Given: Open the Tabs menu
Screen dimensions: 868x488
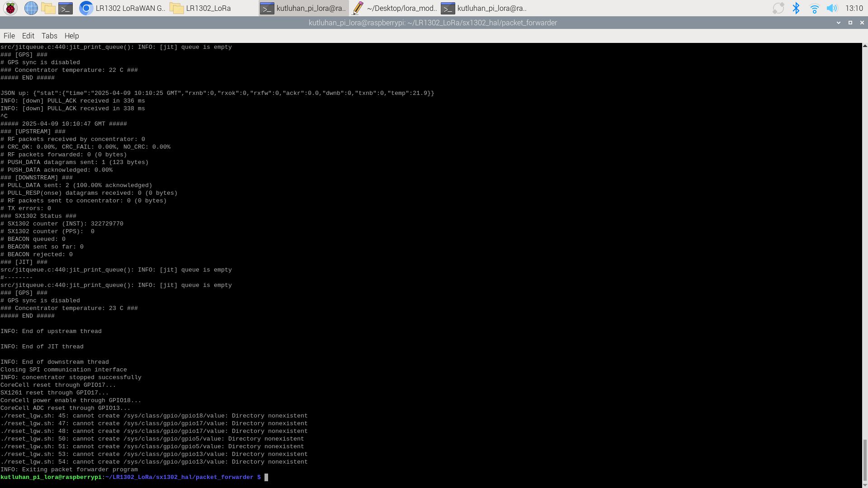Looking at the screenshot, I should [x=49, y=36].
